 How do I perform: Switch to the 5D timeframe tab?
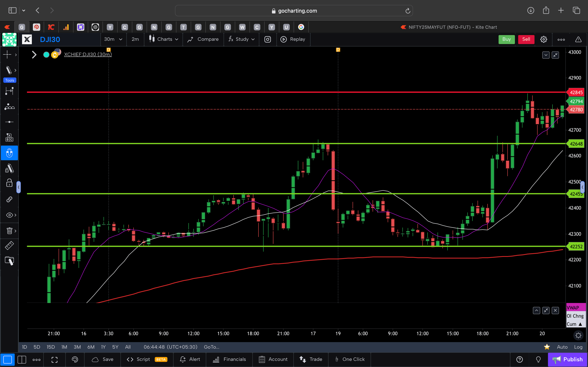[x=37, y=347]
